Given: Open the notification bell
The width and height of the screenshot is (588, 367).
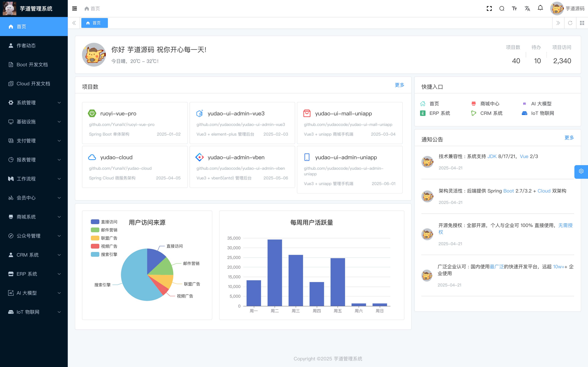Looking at the screenshot, I should click(x=540, y=8).
